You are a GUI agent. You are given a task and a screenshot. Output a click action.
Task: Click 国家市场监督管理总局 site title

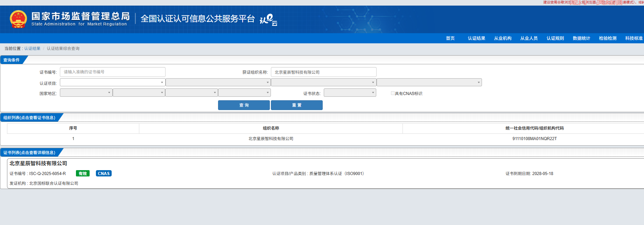(x=80, y=16)
